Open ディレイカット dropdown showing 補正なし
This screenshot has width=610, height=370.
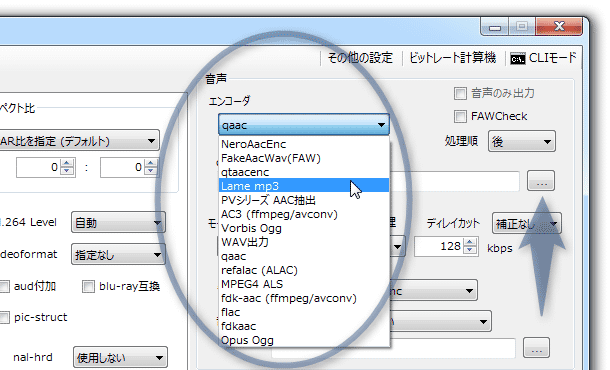tap(526, 223)
